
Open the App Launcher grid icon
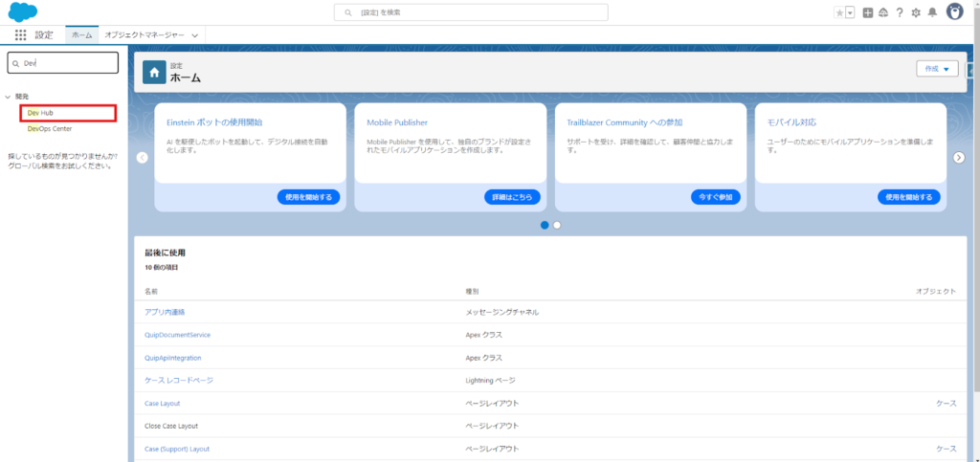pyautogui.click(x=21, y=35)
